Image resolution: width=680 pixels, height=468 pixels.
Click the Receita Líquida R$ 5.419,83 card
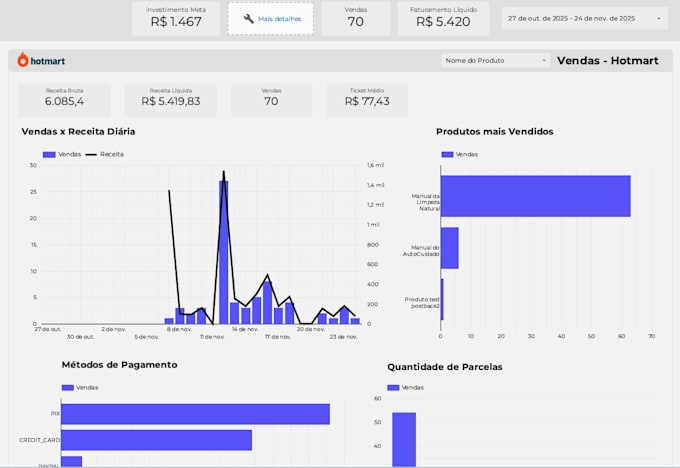[x=171, y=100]
